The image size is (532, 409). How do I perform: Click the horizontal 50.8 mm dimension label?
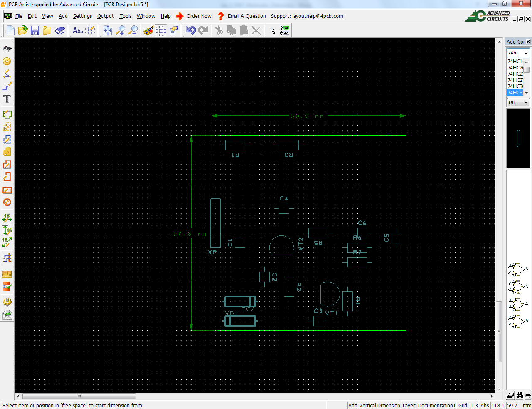tap(307, 116)
